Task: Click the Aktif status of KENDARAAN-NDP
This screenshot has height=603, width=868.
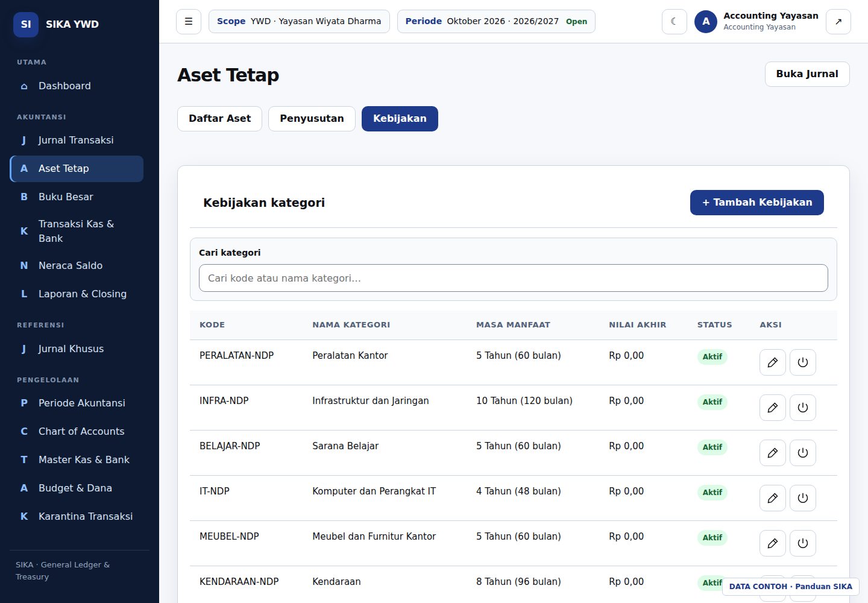Action: point(712,582)
